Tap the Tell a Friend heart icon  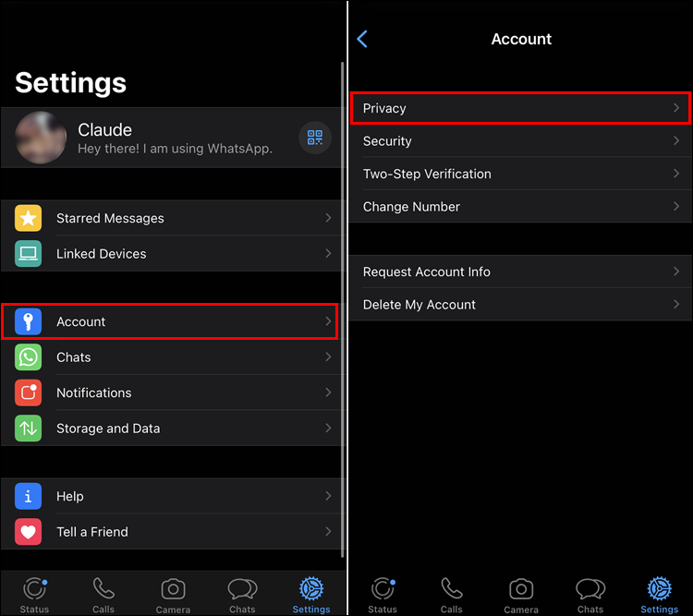(28, 532)
